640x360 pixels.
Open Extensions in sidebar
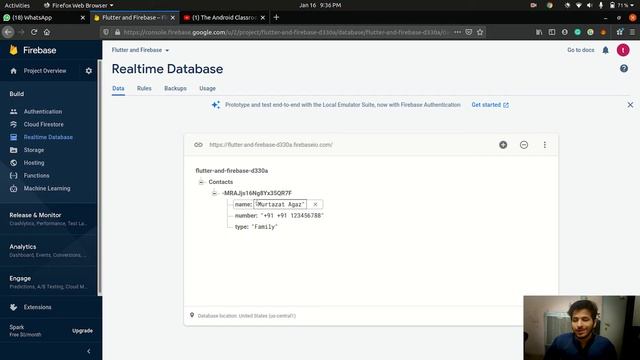pyautogui.click(x=37, y=307)
